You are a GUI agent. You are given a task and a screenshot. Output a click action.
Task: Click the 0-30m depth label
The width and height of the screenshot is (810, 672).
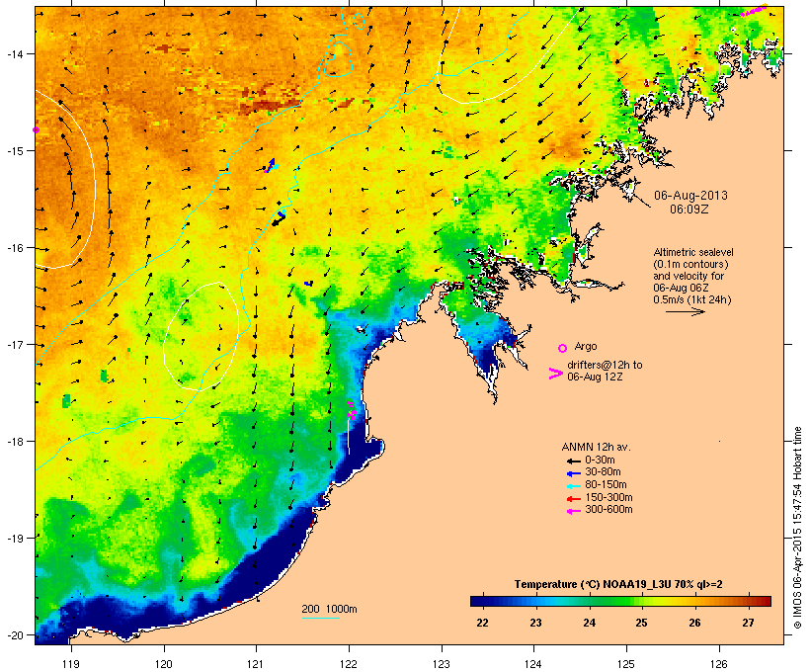(x=600, y=461)
